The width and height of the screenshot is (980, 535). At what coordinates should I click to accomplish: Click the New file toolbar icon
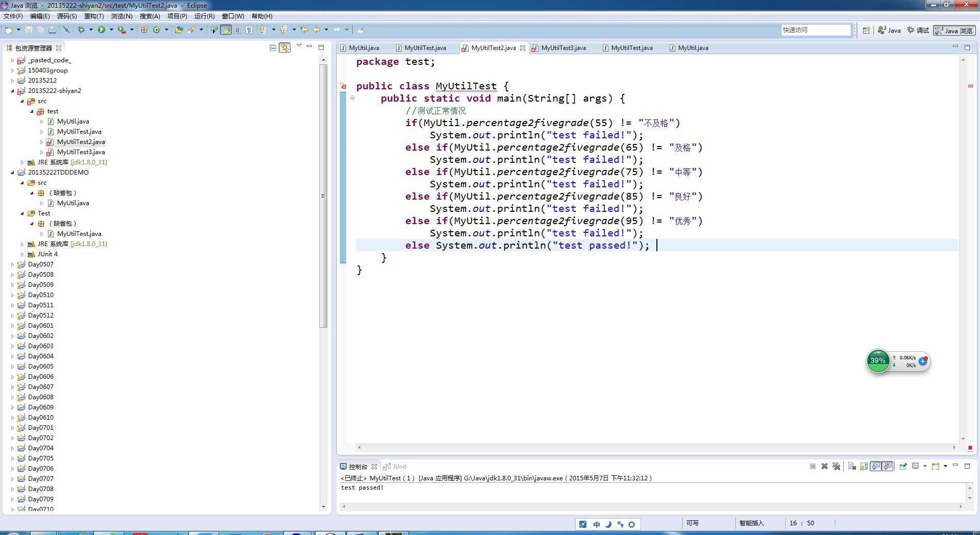(x=9, y=30)
